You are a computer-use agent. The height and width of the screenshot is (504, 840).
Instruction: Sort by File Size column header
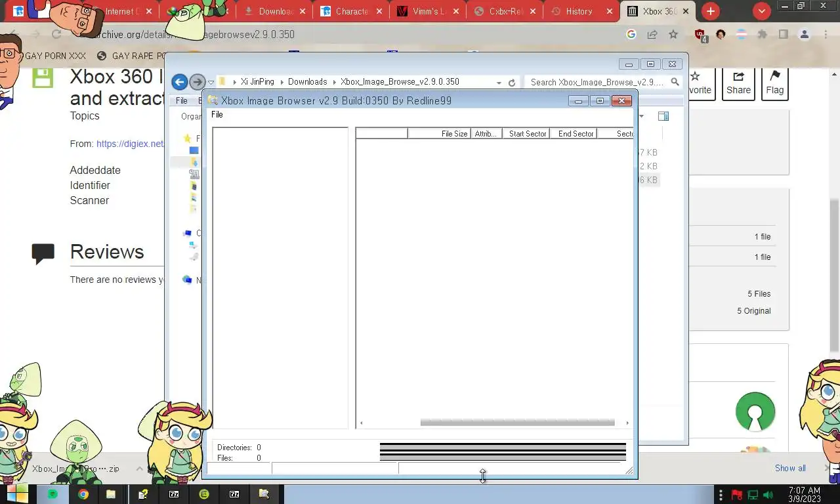[439, 134]
